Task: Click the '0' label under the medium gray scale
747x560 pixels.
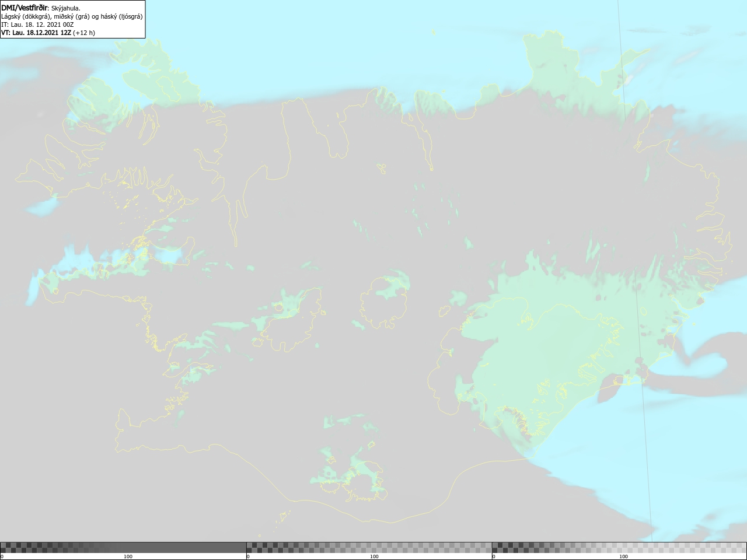Action: (249, 556)
